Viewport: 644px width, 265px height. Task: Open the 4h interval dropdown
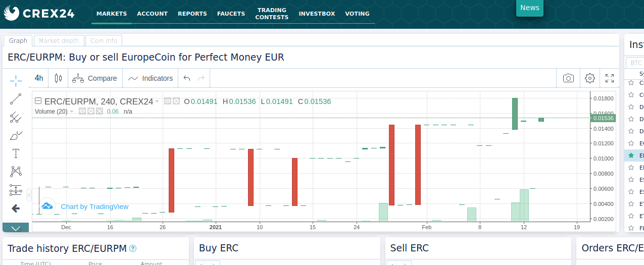pyautogui.click(x=39, y=78)
